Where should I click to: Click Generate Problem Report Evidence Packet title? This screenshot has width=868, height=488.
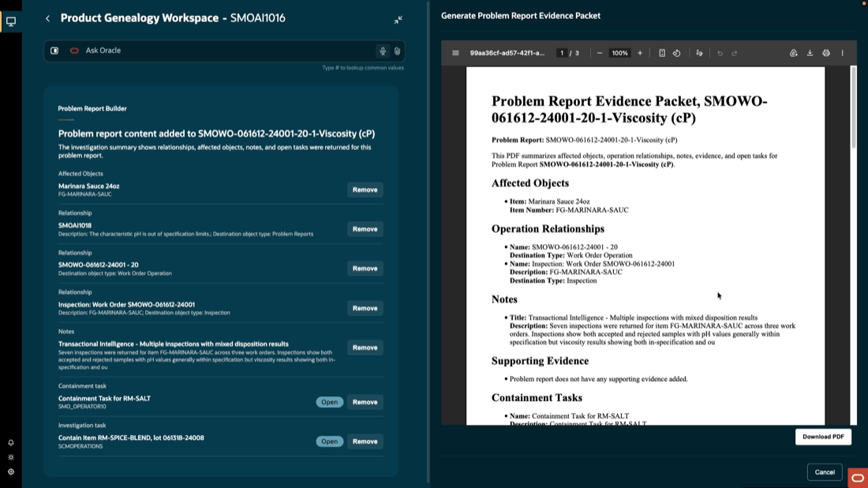pos(520,16)
